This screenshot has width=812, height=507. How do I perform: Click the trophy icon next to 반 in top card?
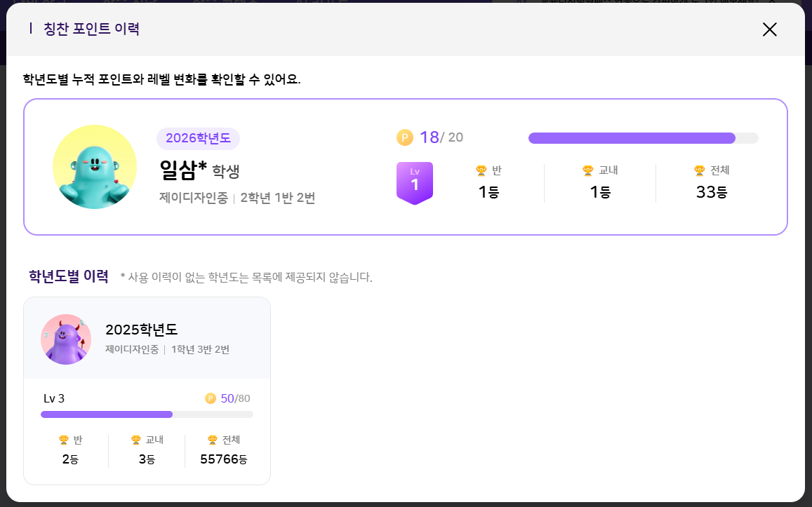click(481, 170)
